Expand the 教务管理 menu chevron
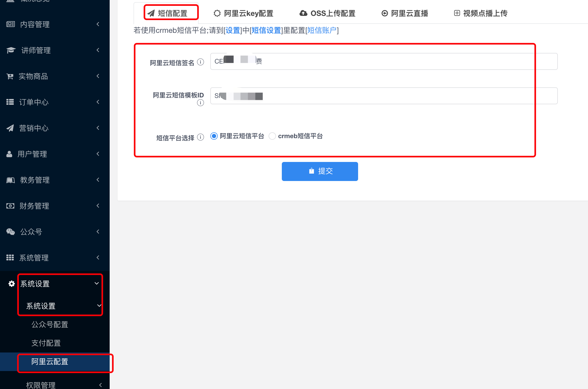588x389 pixels. click(98, 180)
